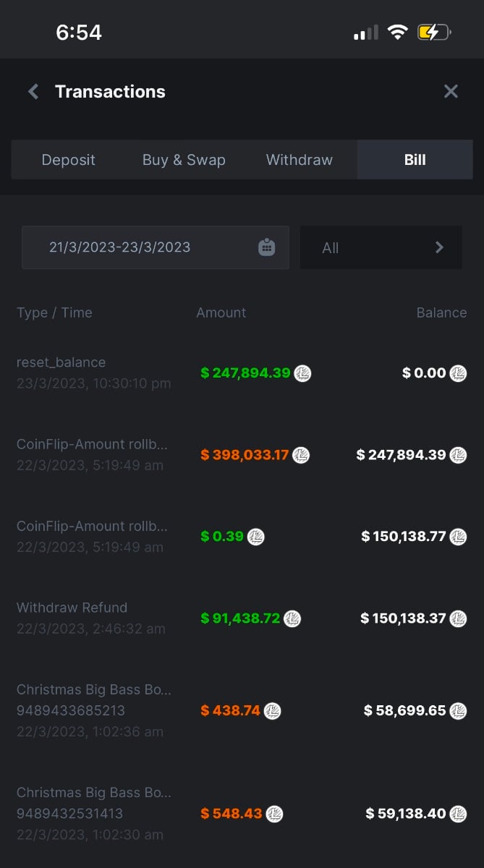The height and width of the screenshot is (868, 484).
Task: Open the 21/3/2023-23/3/2023 date range picker
Action: tap(119, 247)
